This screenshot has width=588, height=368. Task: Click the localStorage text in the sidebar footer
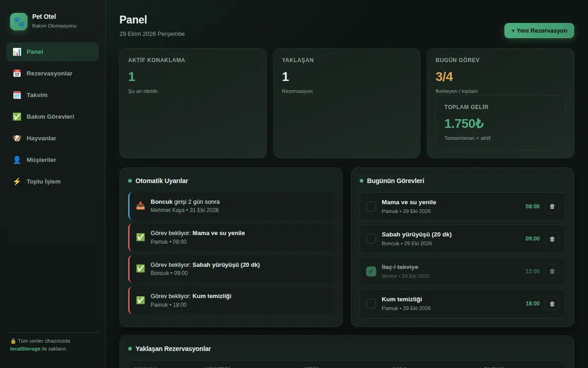click(25, 349)
